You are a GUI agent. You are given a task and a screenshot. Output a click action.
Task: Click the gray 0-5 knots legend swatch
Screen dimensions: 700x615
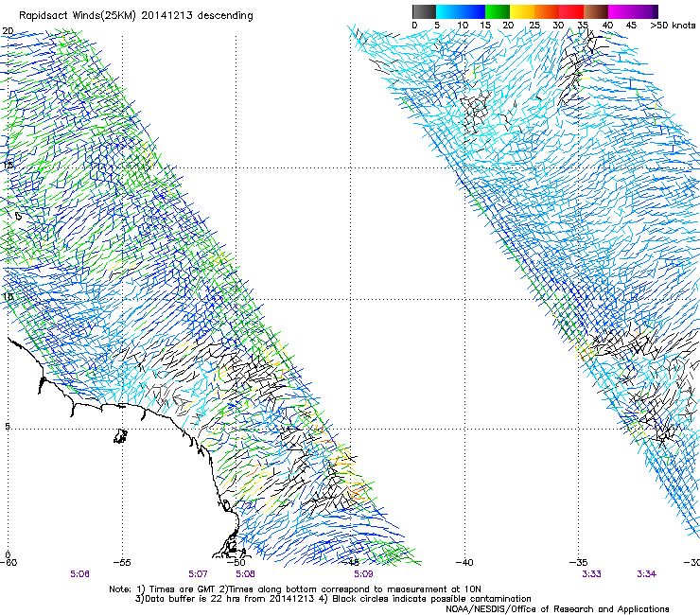tap(424, 11)
